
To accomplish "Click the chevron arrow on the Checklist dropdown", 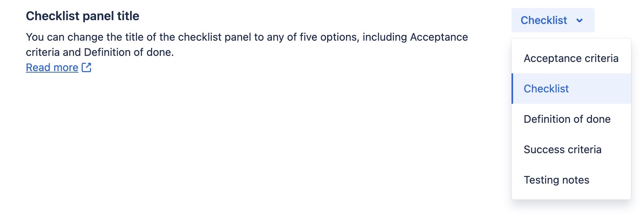I will 579,21.
